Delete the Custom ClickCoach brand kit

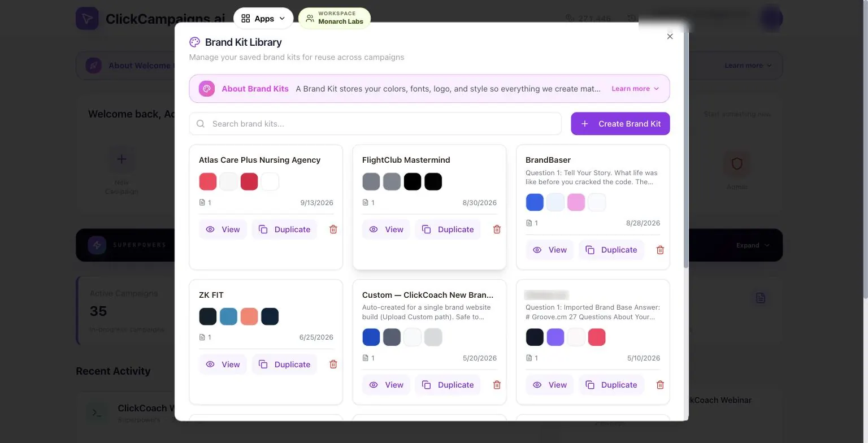497,385
